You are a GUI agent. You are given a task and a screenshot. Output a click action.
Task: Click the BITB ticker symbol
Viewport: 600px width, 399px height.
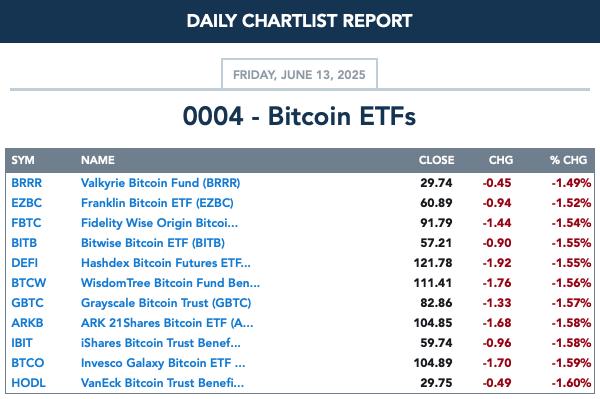(24, 243)
